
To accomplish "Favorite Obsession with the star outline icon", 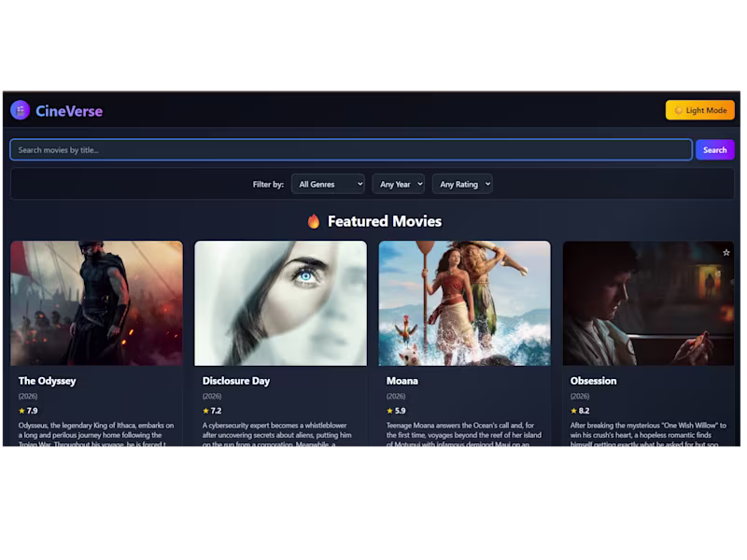I will click(x=726, y=253).
